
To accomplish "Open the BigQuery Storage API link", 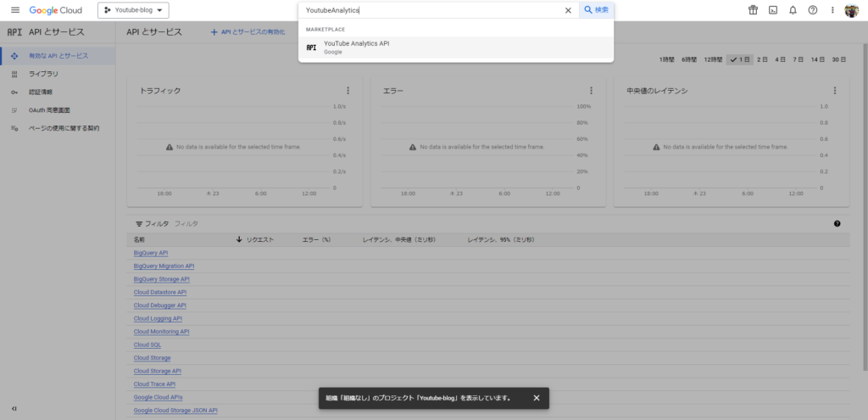I will click(162, 279).
